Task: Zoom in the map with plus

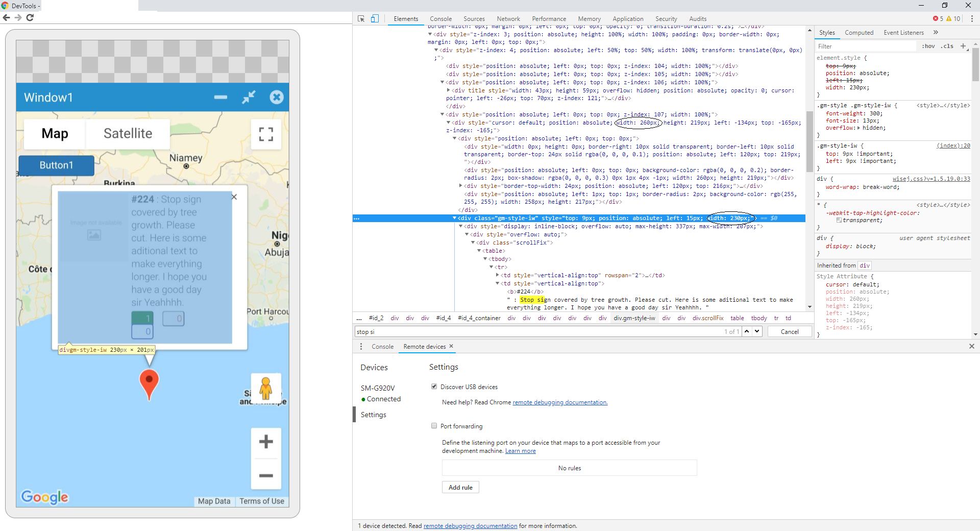Action: pos(266,442)
